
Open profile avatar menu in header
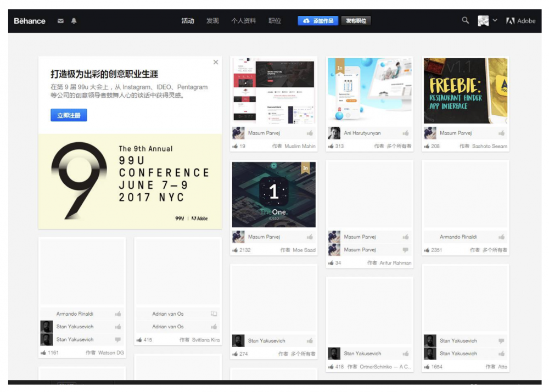(483, 21)
